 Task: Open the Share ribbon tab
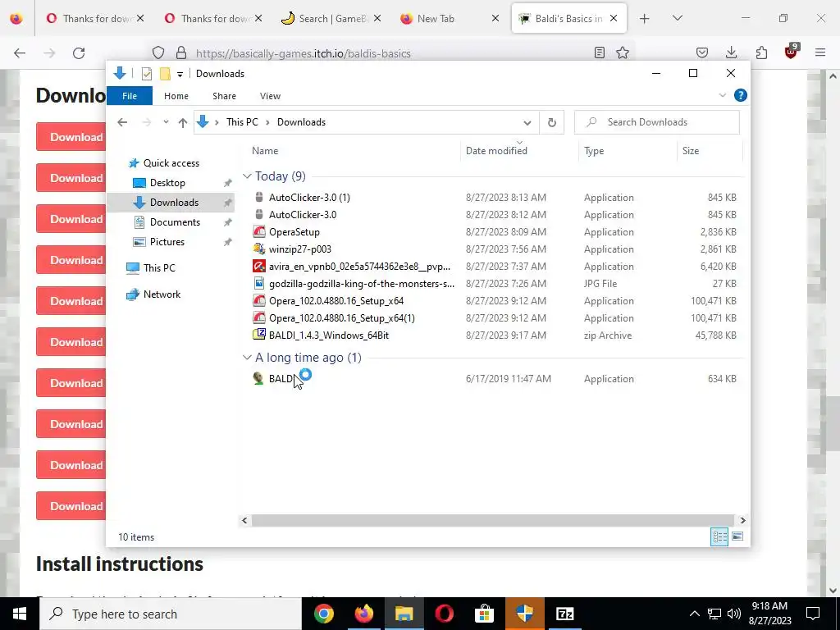(224, 96)
